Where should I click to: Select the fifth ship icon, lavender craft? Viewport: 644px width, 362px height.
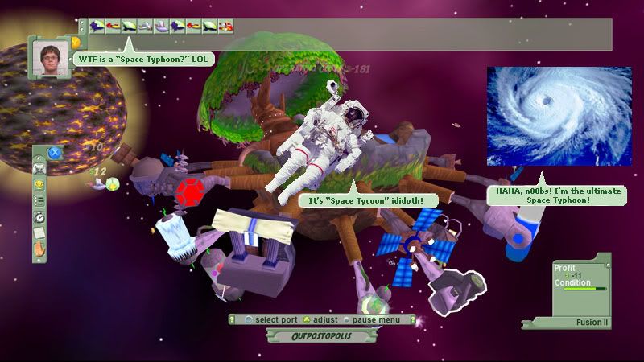pyautogui.click(x=161, y=27)
